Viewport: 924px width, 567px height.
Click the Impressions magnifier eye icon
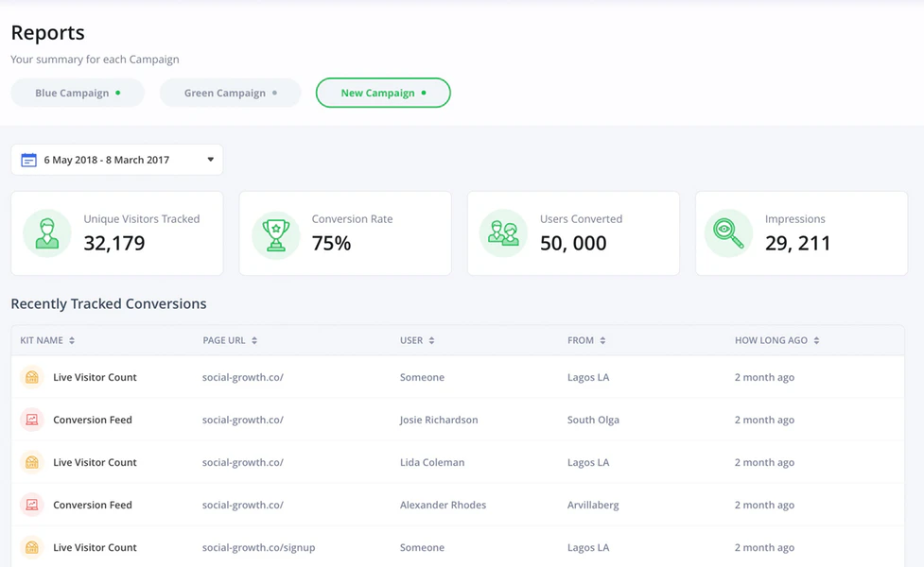[x=728, y=233]
